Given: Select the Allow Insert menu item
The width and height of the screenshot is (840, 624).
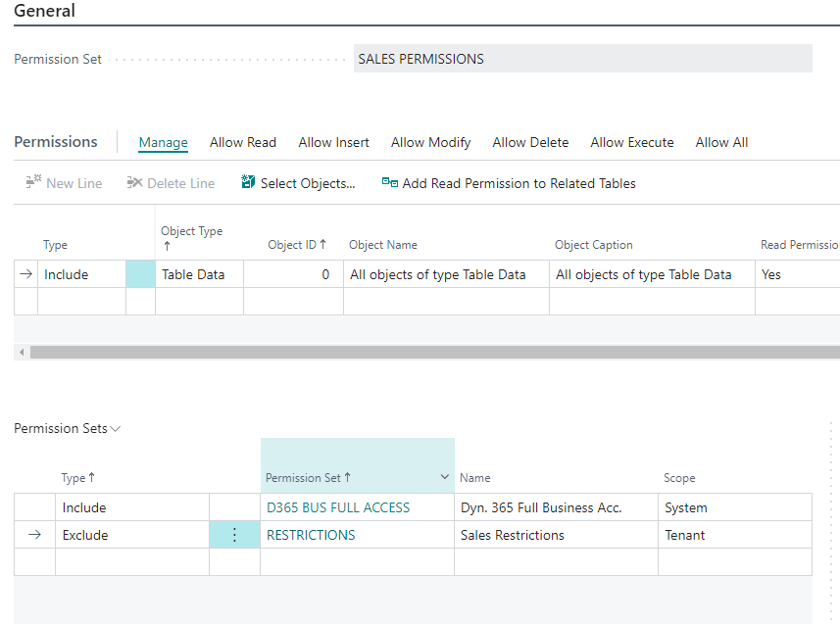Looking at the screenshot, I should pos(333,142).
